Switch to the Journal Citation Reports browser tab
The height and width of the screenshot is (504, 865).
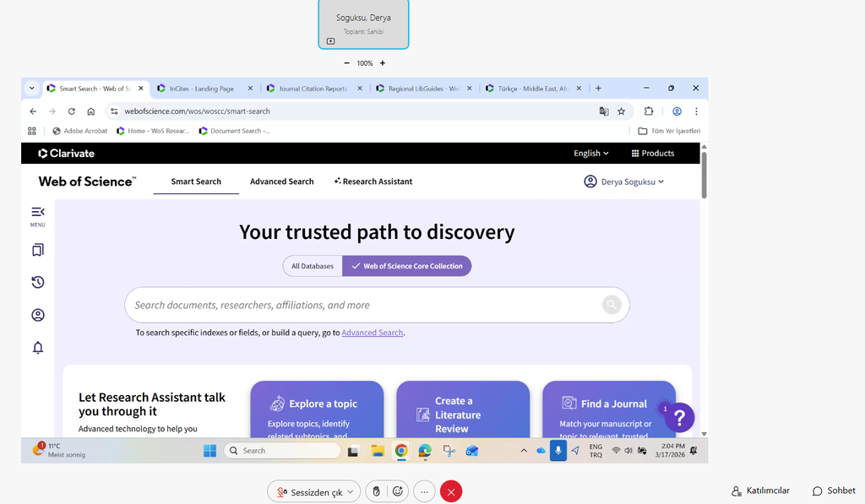[313, 88]
